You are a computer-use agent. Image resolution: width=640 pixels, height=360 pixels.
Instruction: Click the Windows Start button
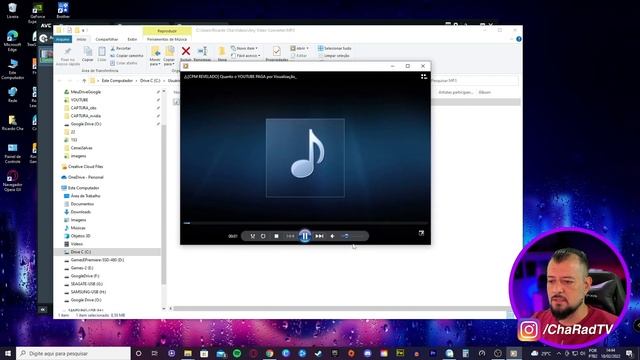pos(7,353)
